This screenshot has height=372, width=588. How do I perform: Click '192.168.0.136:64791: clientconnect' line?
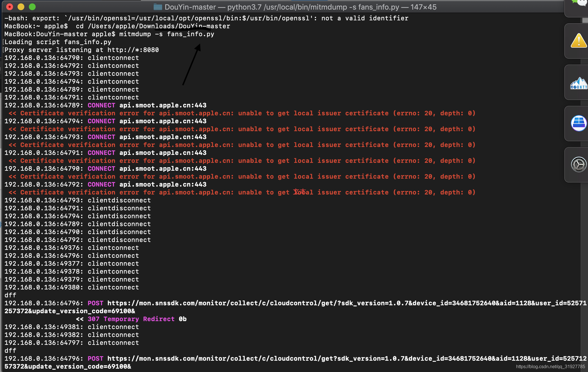(72, 97)
